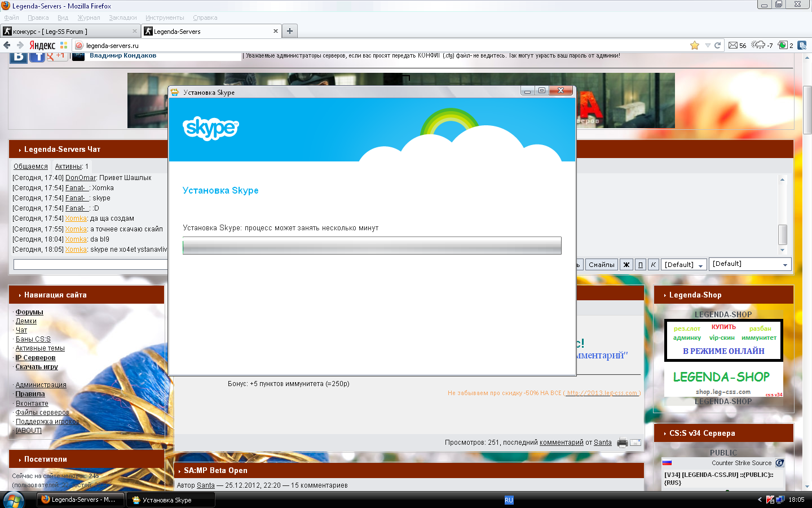
Task: Toggle bold Ж in the chat toolbar
Action: 626,265
